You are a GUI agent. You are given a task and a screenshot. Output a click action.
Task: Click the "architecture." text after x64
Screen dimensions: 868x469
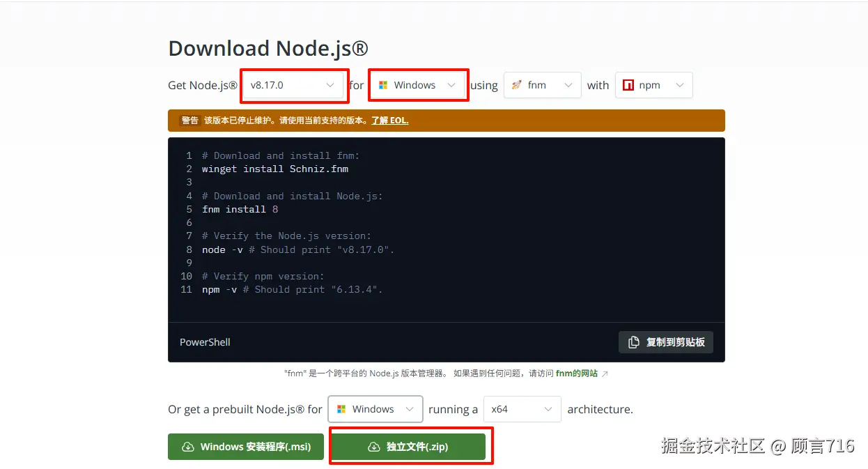[x=600, y=409]
